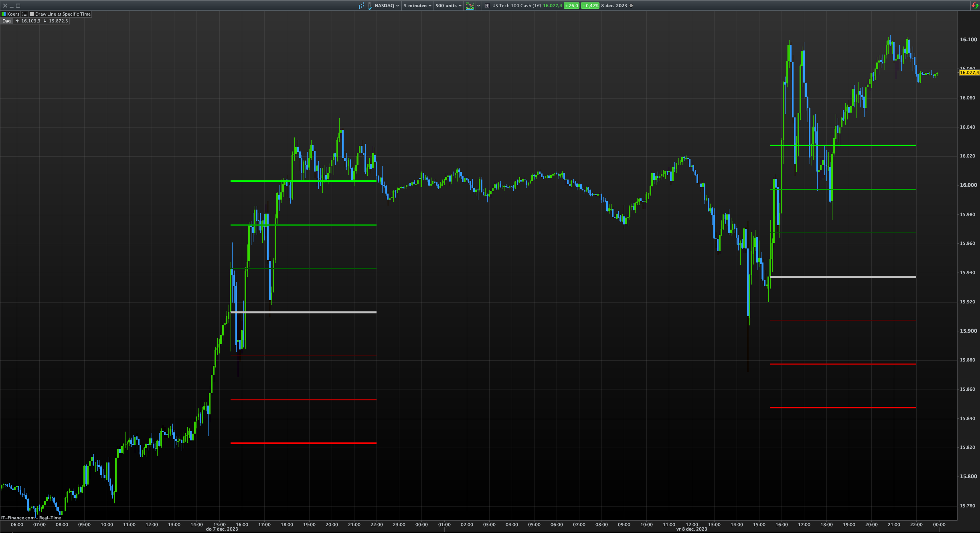Viewport: 980px width, 533px height.
Task: Click the candlestick chart style icon
Action: (x=361, y=6)
